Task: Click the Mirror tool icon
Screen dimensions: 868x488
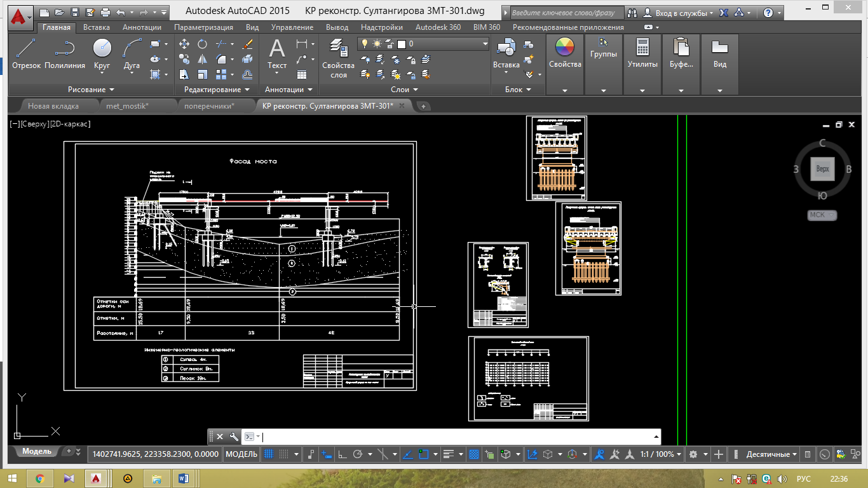Action: (x=202, y=59)
